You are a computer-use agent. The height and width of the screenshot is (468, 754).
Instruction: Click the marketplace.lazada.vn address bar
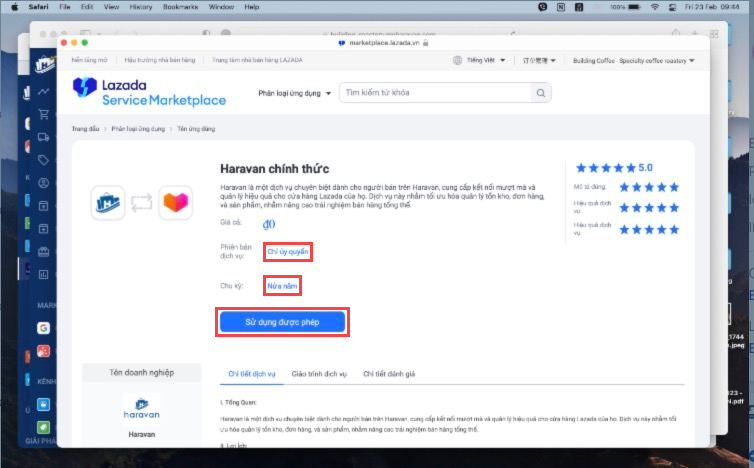coord(383,43)
